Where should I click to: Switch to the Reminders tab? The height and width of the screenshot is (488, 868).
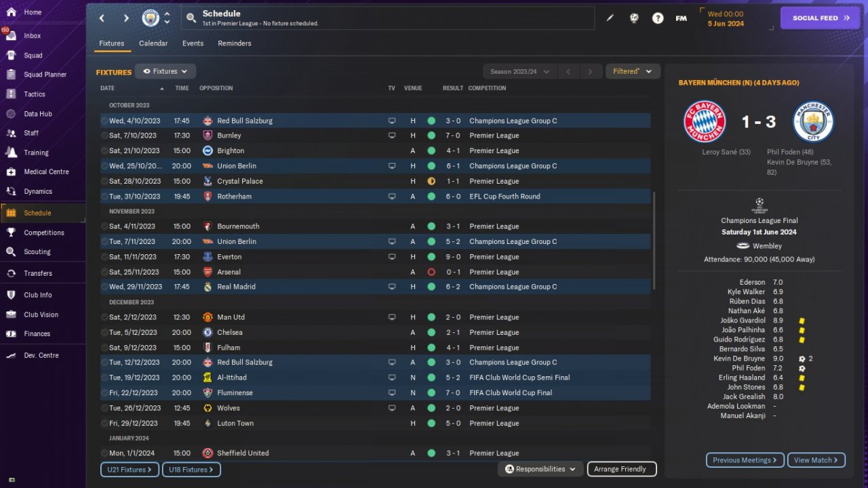(x=235, y=43)
